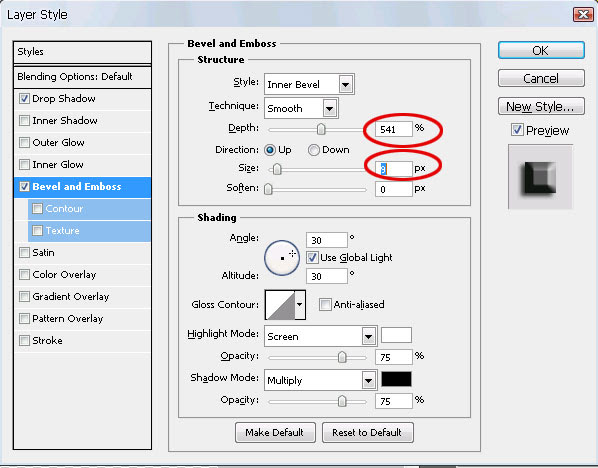The width and height of the screenshot is (598, 468).
Task: Enable the Anti-aliased checkbox
Action: tap(325, 304)
